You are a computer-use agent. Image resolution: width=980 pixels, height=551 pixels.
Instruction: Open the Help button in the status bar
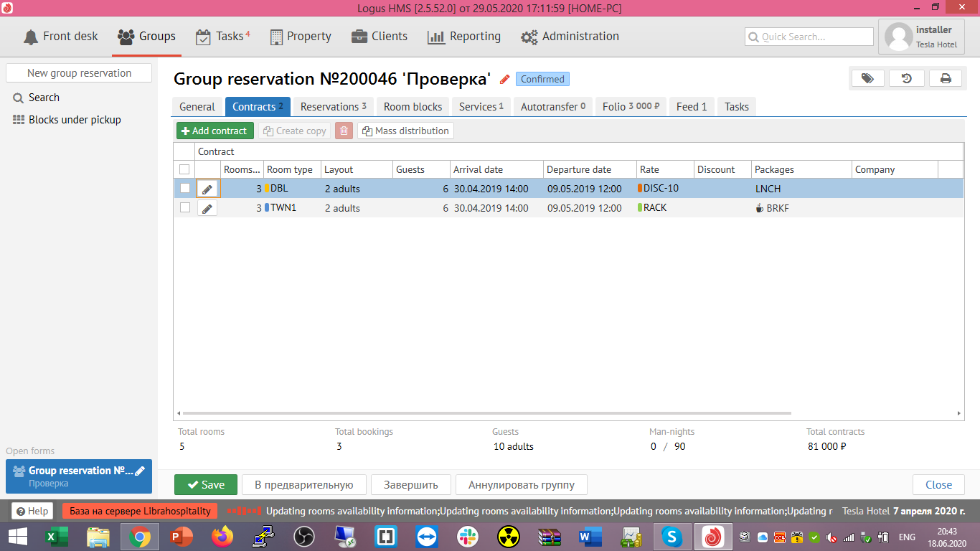pos(32,512)
